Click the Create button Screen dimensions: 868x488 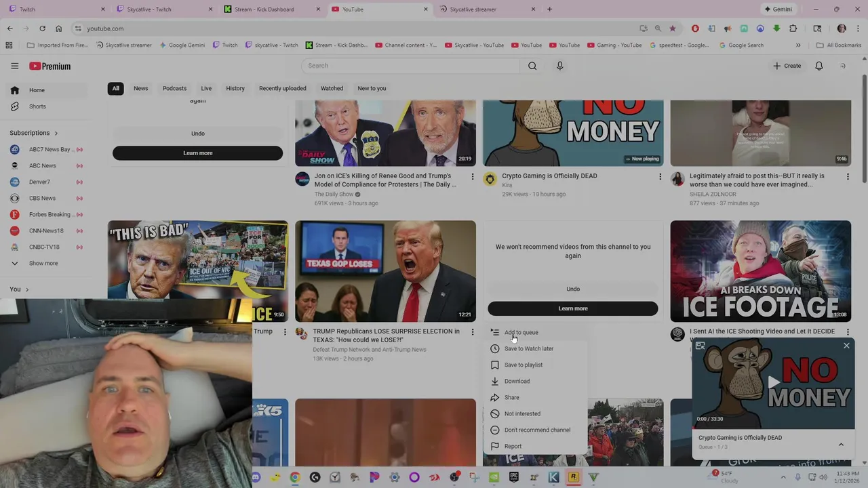[x=787, y=66]
